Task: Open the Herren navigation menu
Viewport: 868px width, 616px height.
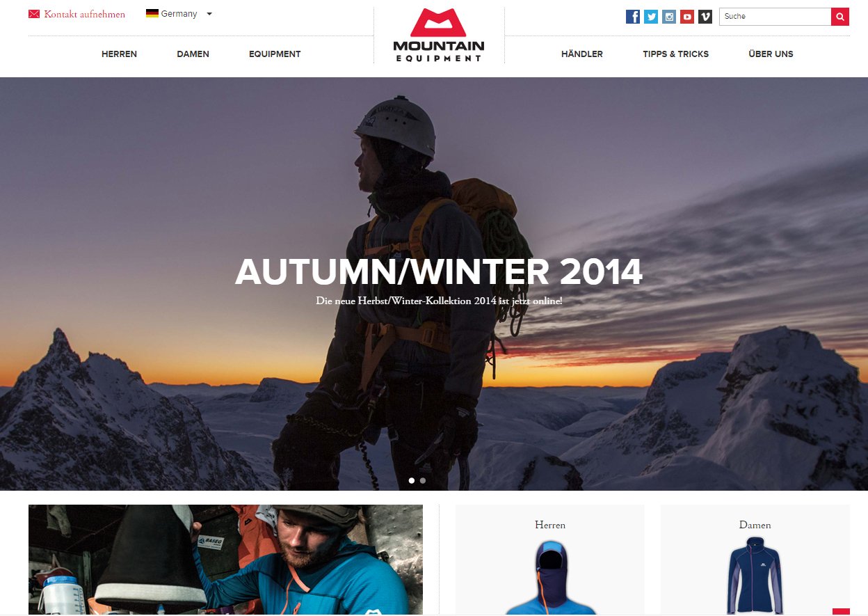Action: point(119,54)
